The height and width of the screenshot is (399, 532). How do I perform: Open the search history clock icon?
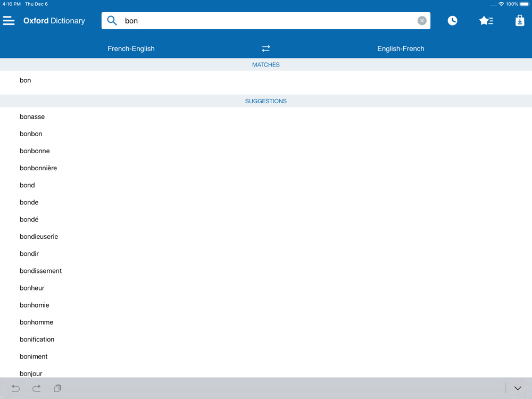(x=452, y=21)
